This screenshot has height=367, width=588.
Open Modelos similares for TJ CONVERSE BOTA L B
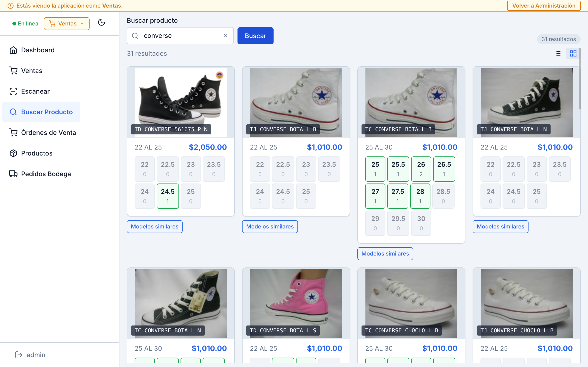coord(270,226)
